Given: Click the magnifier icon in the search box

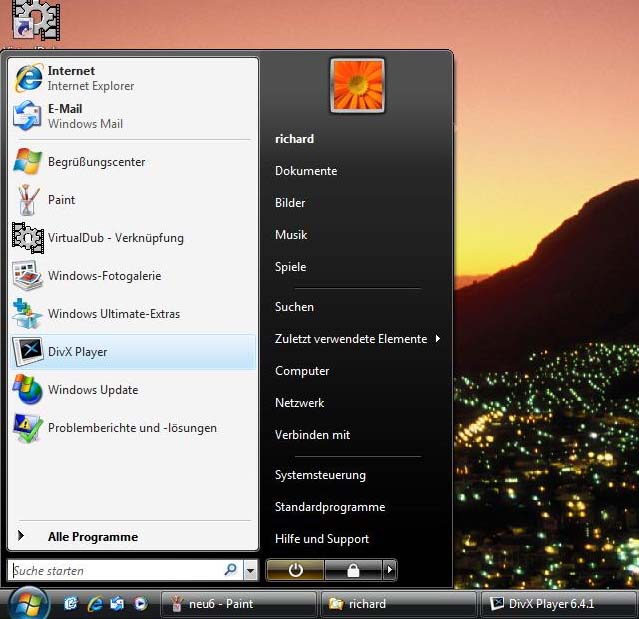Looking at the screenshot, I should click(231, 569).
